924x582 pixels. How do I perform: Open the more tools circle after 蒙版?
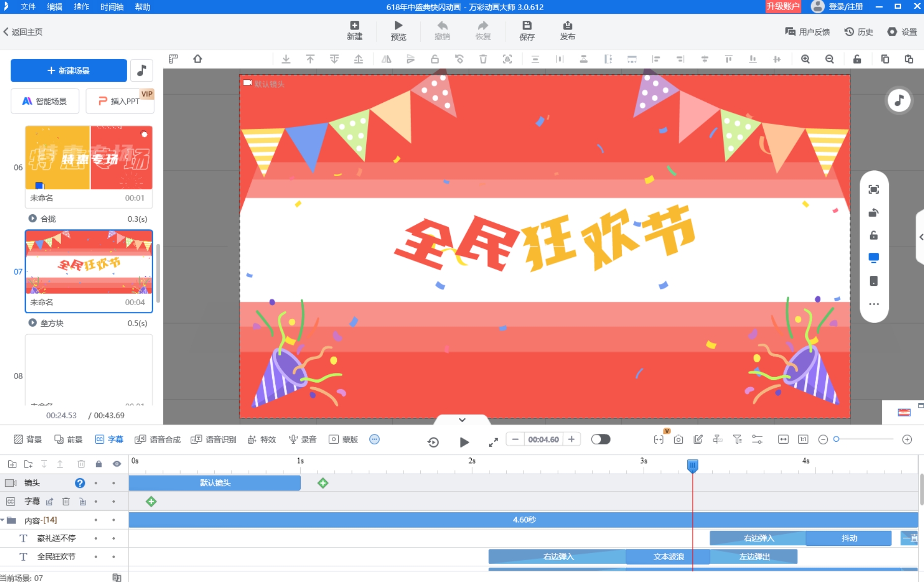[374, 439]
